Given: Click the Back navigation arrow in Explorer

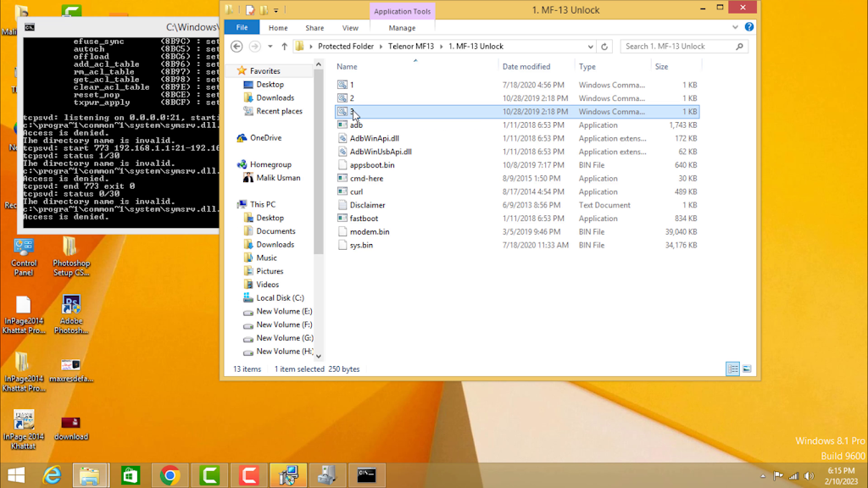Looking at the screenshot, I should pyautogui.click(x=237, y=47).
